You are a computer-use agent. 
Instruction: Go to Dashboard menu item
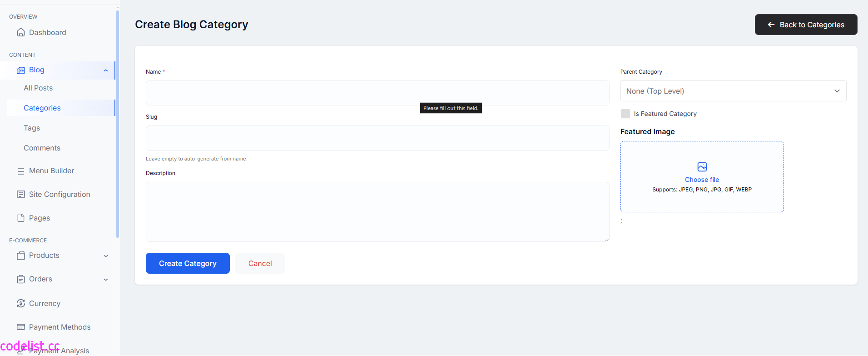click(48, 32)
